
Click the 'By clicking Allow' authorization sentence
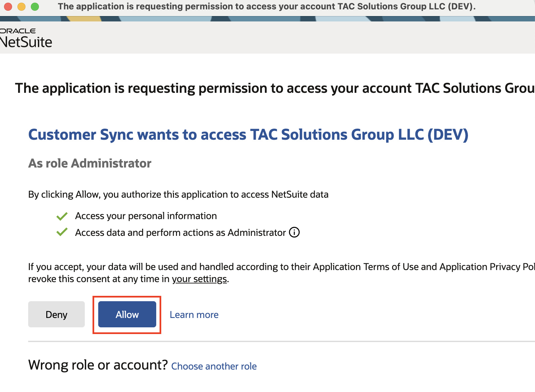click(x=178, y=194)
